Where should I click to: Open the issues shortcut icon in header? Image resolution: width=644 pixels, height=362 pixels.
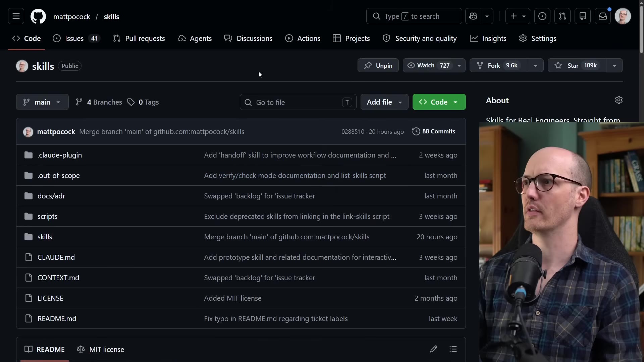542,16
